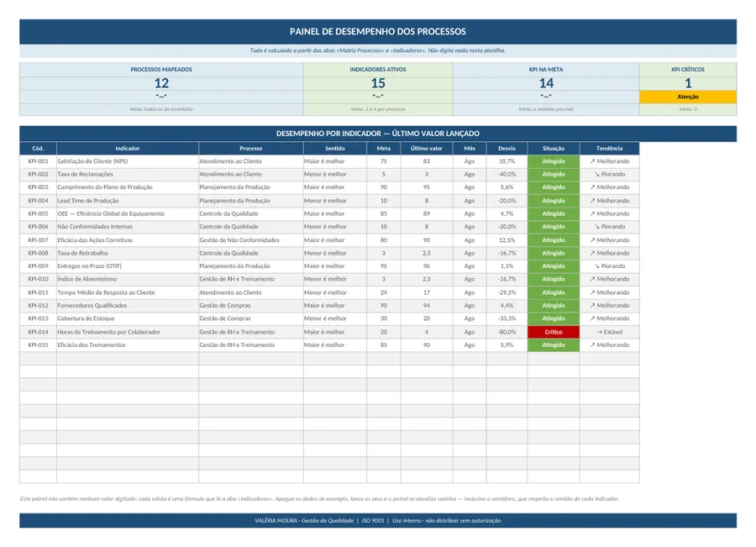Select 'Satisfação do Cliente (NPS)' cell
The height and width of the screenshot is (547, 756).
tap(128, 161)
